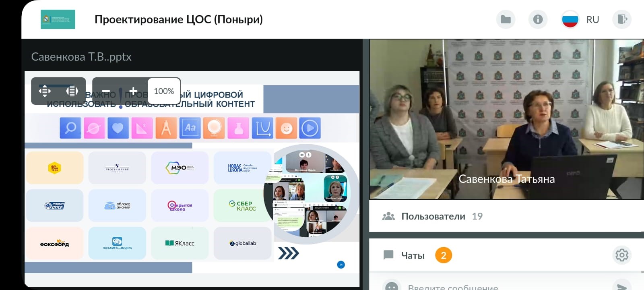Click the Новая школа logo tile

(x=242, y=168)
